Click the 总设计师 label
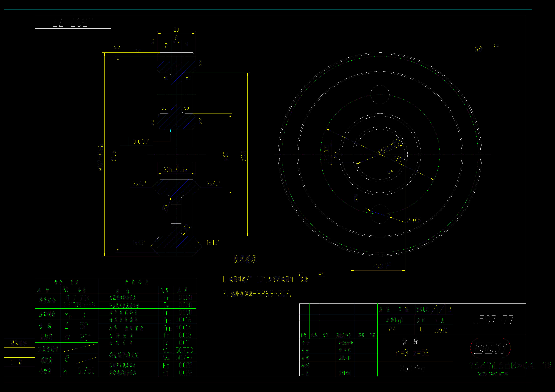Viewport: 555px width, 392px height. (x=345, y=358)
